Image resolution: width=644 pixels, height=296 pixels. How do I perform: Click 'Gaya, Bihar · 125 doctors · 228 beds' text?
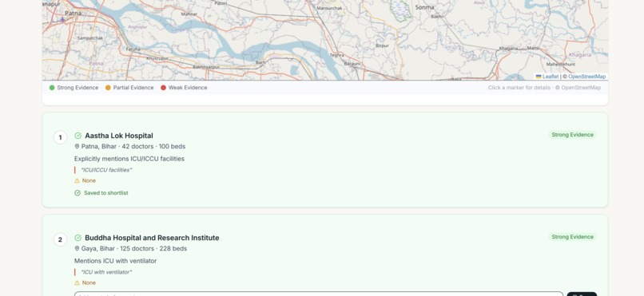click(x=134, y=248)
